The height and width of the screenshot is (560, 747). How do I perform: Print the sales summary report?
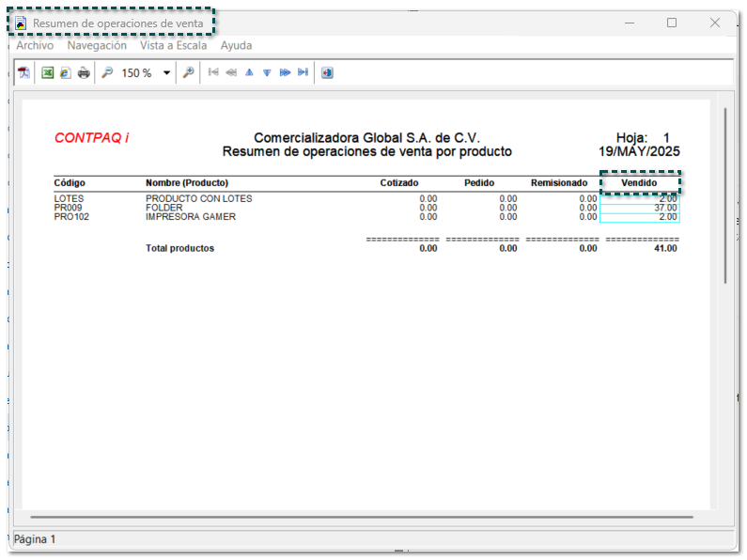pos(84,72)
